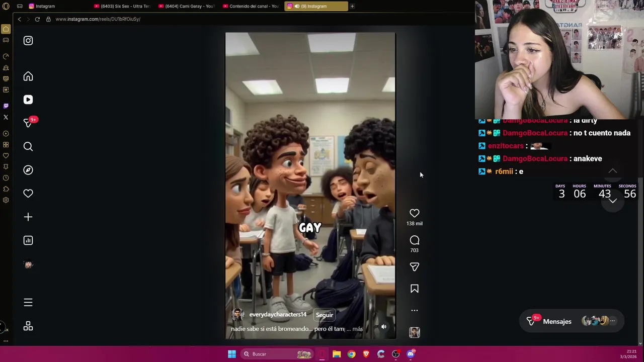The width and height of the screenshot is (644, 362).
Task: Follow everydaycharacters14 with Seguir button
Action: tap(325, 315)
